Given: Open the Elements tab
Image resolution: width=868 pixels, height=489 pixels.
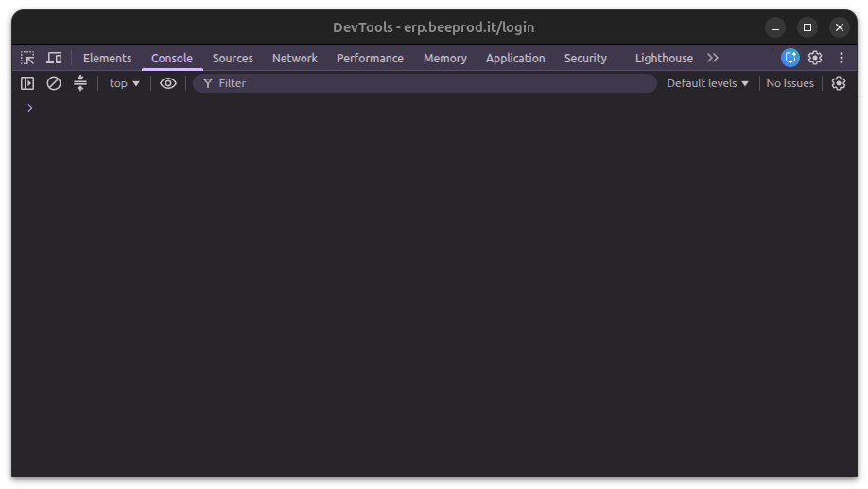Looking at the screenshot, I should (x=108, y=58).
